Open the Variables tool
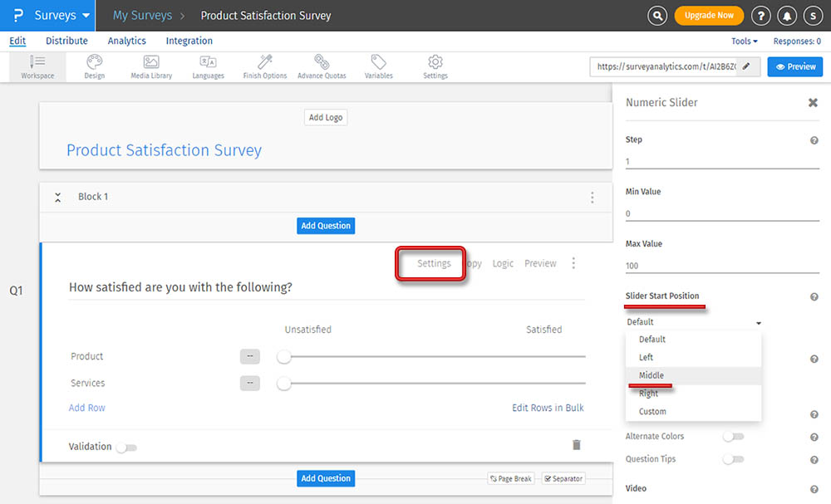 [378, 66]
